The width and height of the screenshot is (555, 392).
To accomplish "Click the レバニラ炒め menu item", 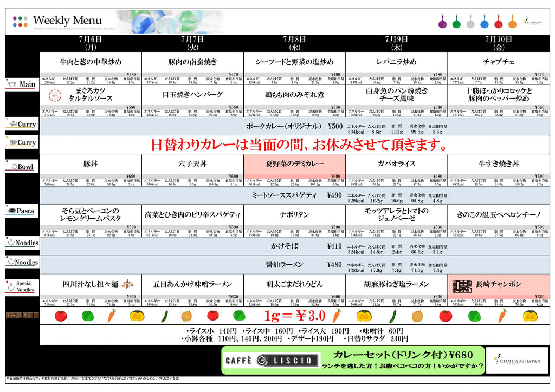I will 396,62.
